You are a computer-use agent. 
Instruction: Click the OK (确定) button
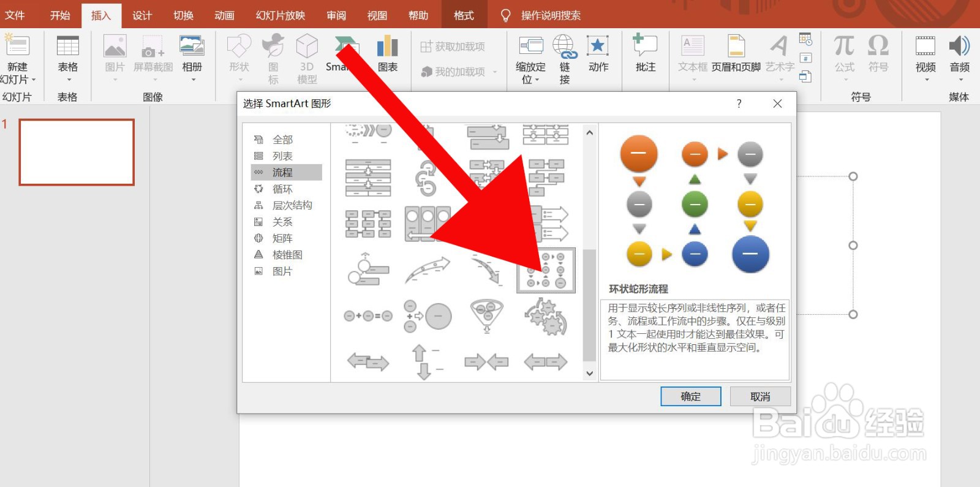[x=691, y=396]
